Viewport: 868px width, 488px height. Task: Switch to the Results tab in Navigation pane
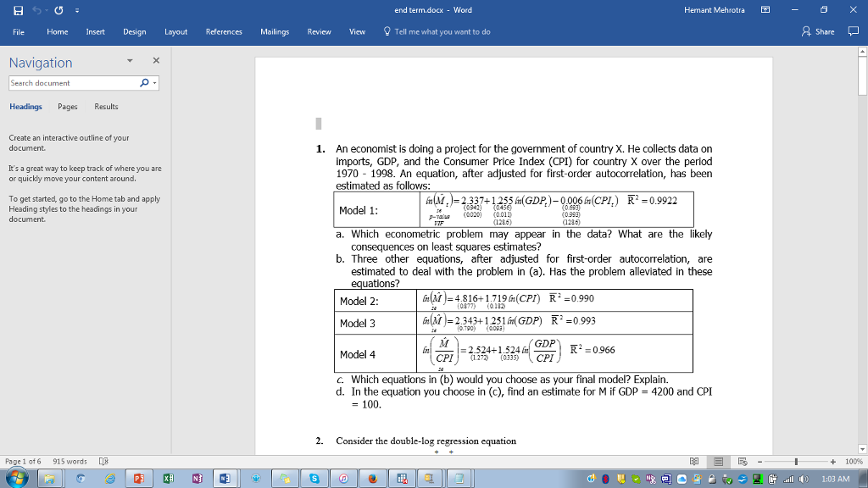106,107
